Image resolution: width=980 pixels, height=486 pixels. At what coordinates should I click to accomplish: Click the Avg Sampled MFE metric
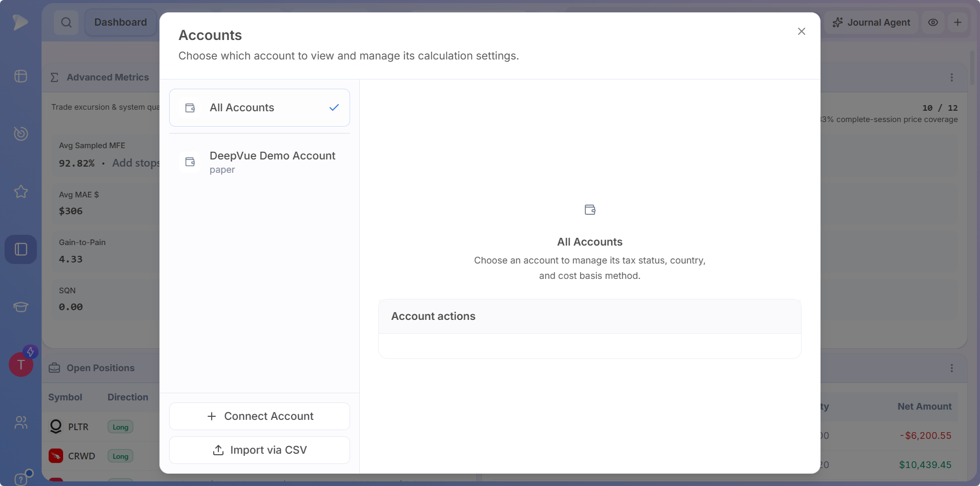click(x=105, y=155)
